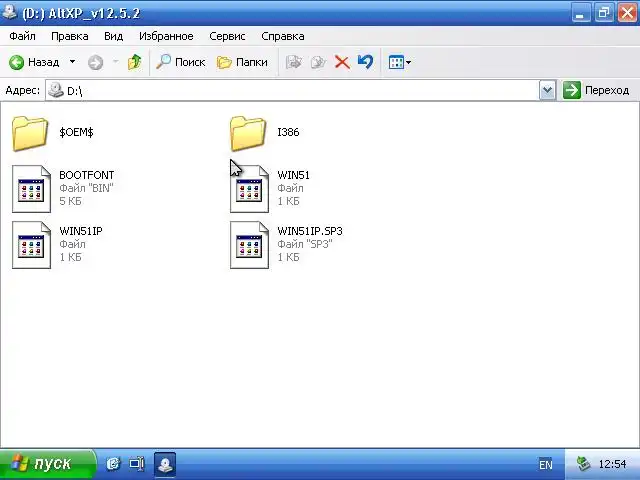Open the Правка menu

pyautogui.click(x=70, y=36)
